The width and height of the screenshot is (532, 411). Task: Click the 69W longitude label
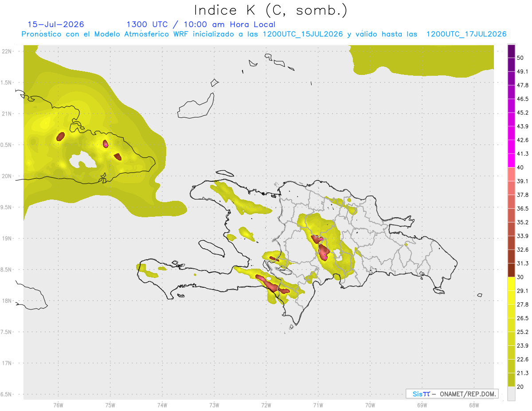click(422, 405)
